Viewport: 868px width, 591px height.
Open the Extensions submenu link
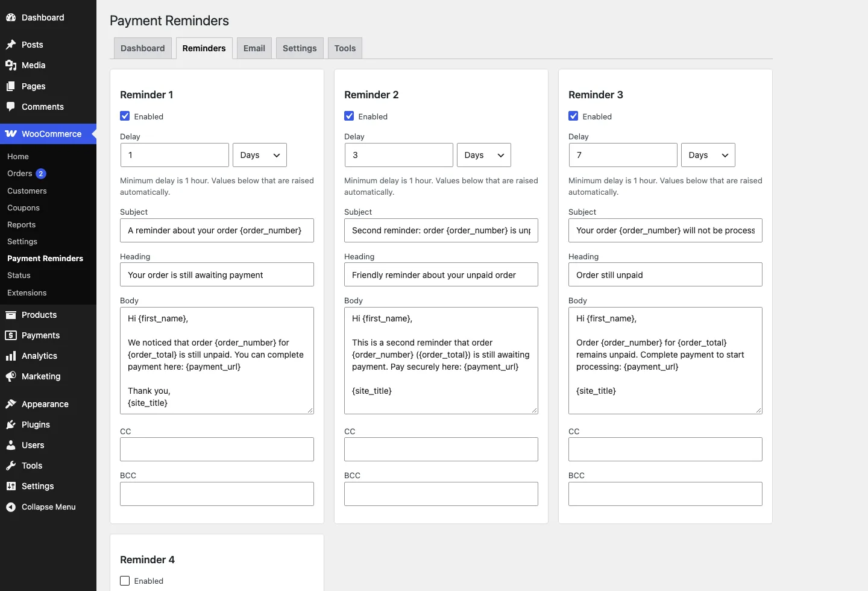[27, 292]
